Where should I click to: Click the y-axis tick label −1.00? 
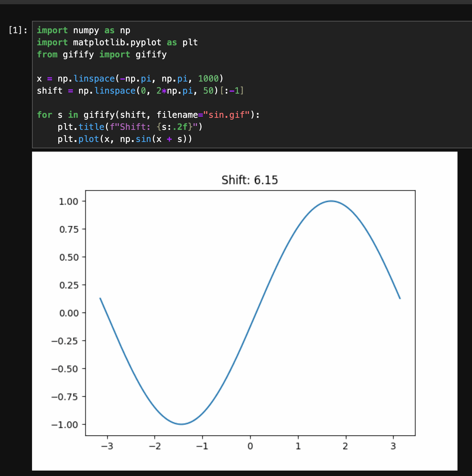65,425
